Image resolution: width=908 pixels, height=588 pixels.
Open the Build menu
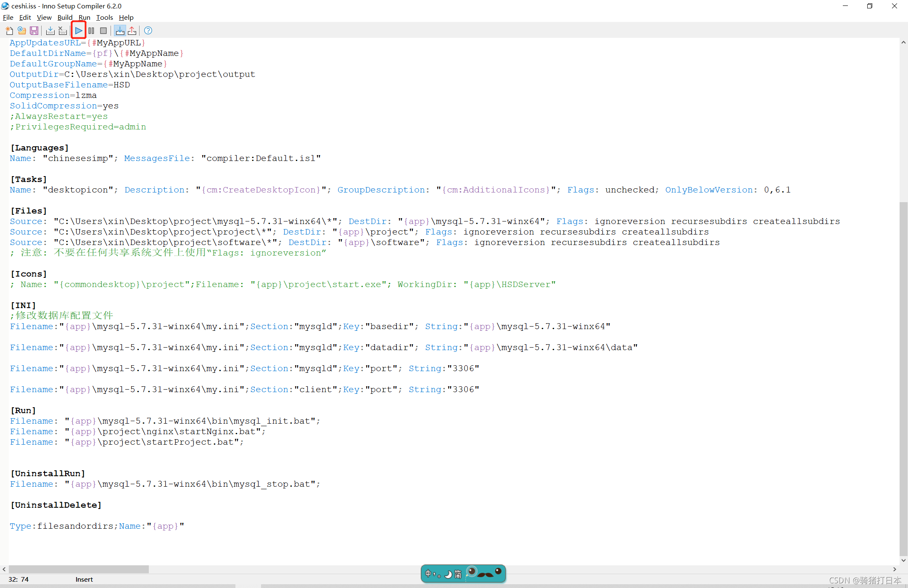[x=65, y=17]
